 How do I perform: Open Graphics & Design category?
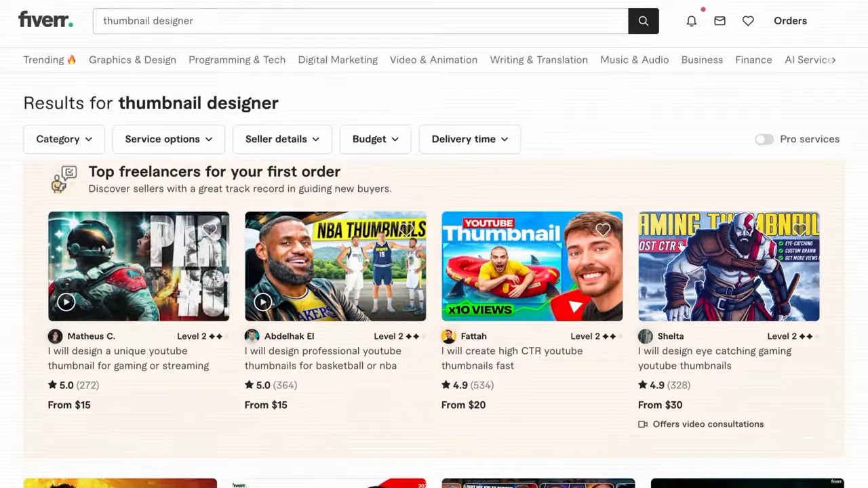132,60
